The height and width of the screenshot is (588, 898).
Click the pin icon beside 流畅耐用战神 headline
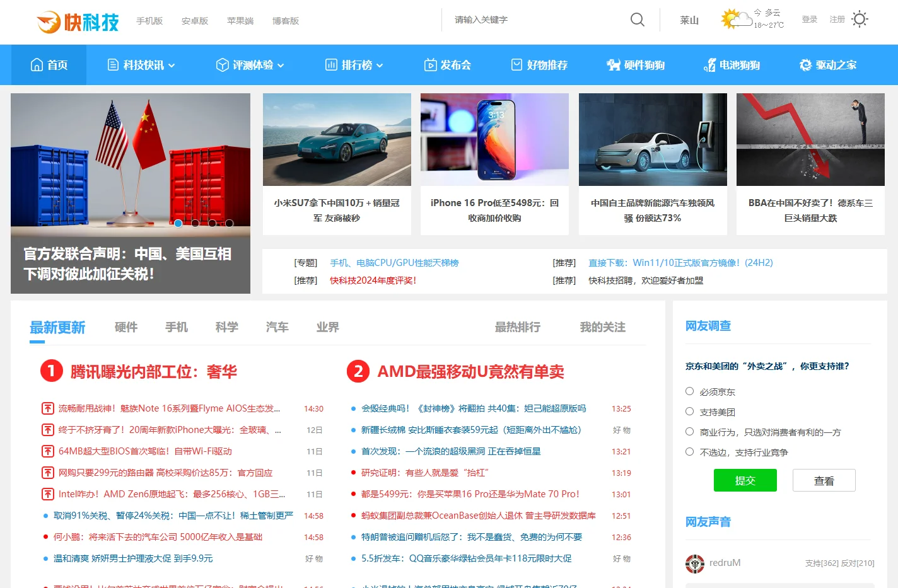[x=47, y=408]
